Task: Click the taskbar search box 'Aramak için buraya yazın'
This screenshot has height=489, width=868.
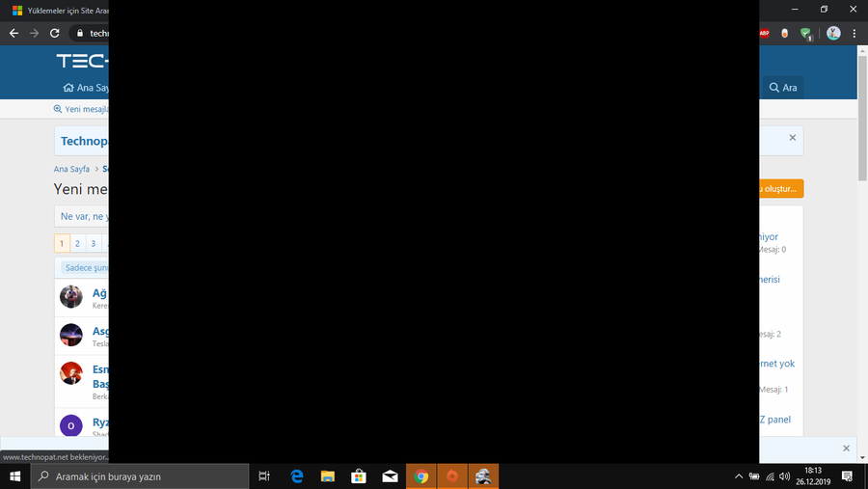Action: (x=140, y=476)
